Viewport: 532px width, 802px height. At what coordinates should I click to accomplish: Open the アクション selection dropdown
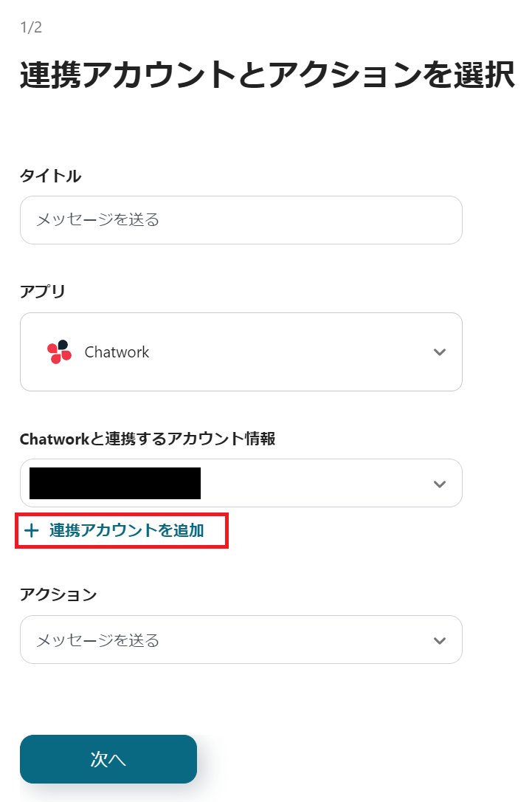[x=241, y=640]
